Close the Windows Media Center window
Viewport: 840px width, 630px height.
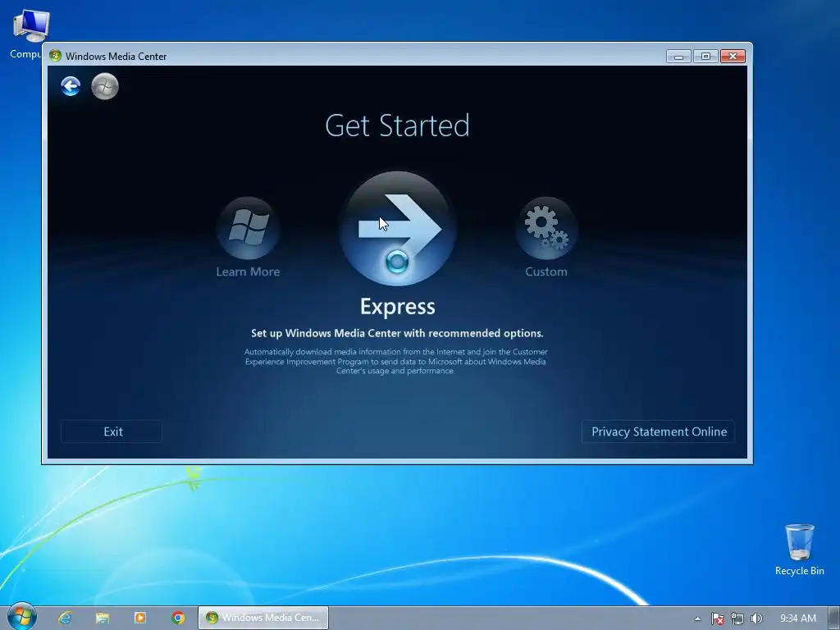(x=733, y=57)
